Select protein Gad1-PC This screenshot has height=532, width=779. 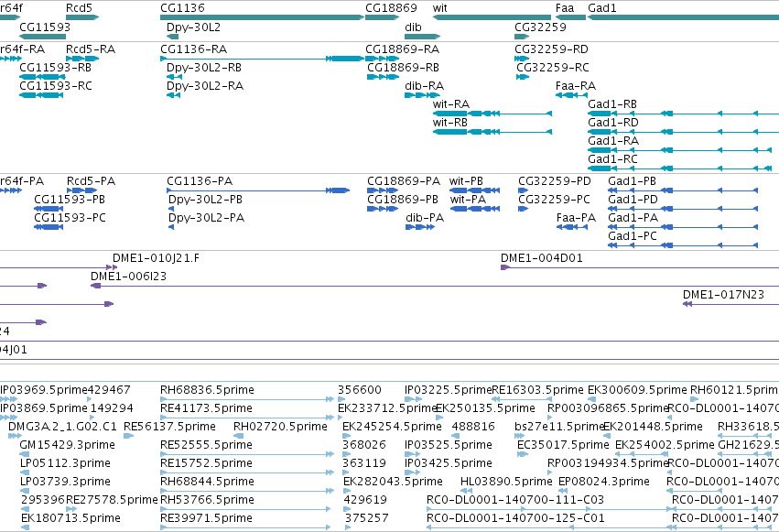[x=683, y=245]
